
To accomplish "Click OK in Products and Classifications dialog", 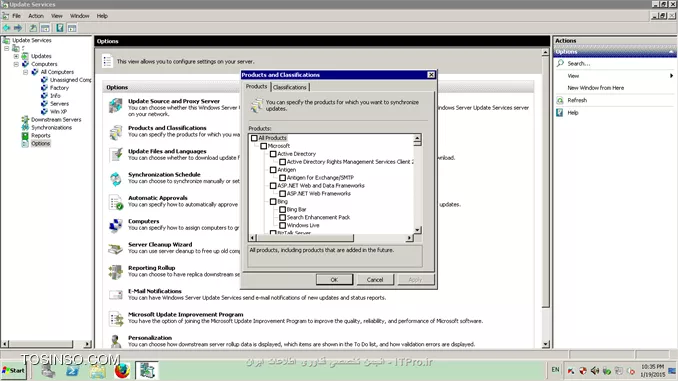I will 334,280.
